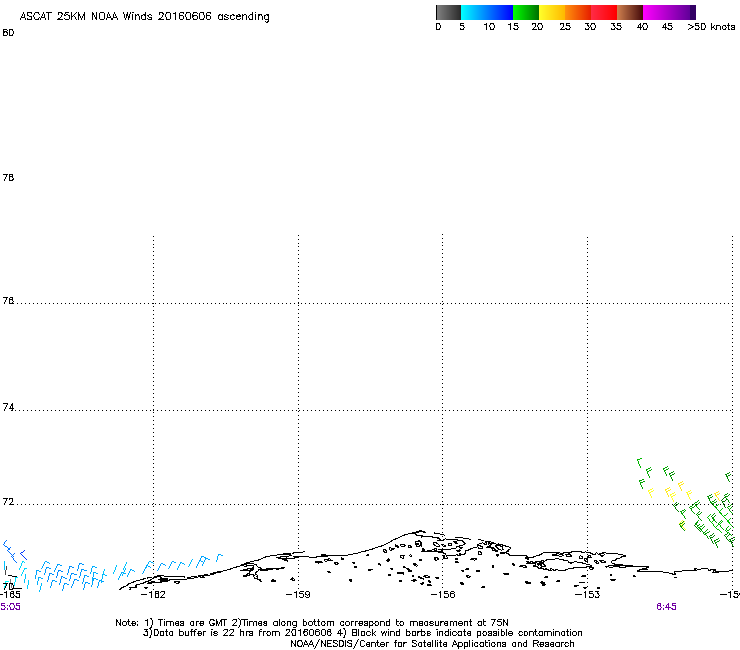Click the purple pass time "5:05"
The image size is (740, 650).
tap(10, 607)
